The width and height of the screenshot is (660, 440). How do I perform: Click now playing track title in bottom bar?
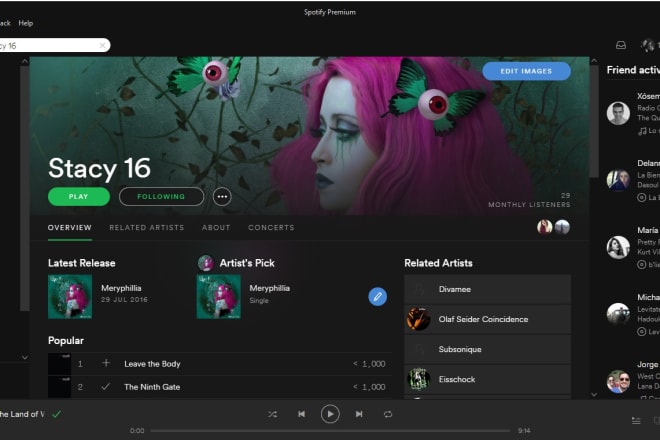coord(22,414)
